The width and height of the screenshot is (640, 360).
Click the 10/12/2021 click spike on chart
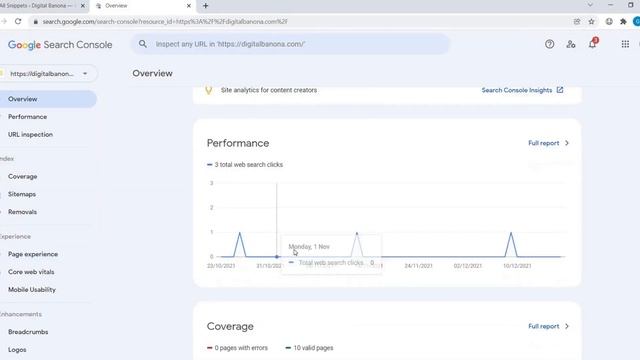[511, 233]
